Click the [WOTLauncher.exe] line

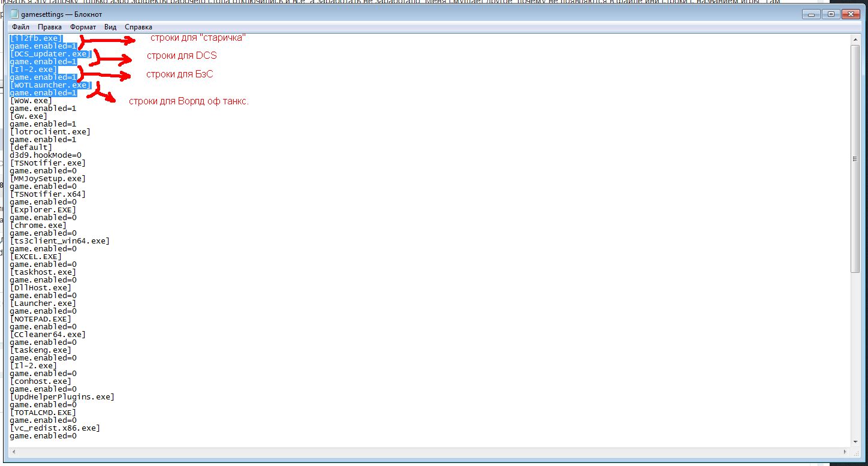point(50,85)
